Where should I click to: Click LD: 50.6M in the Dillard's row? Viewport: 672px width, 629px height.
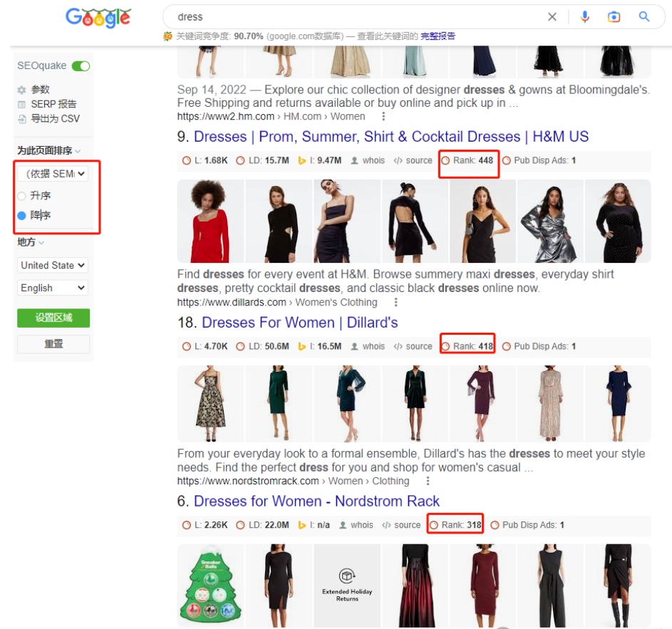262,346
